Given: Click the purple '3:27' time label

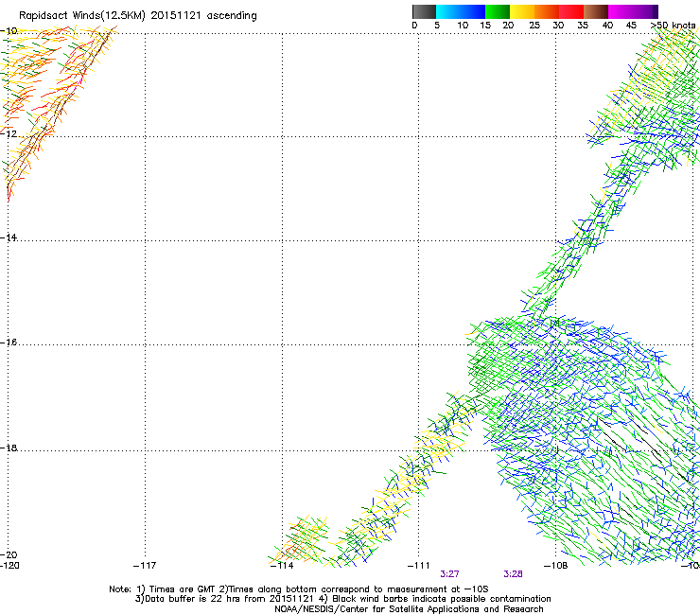Looking at the screenshot, I should 449,574.
